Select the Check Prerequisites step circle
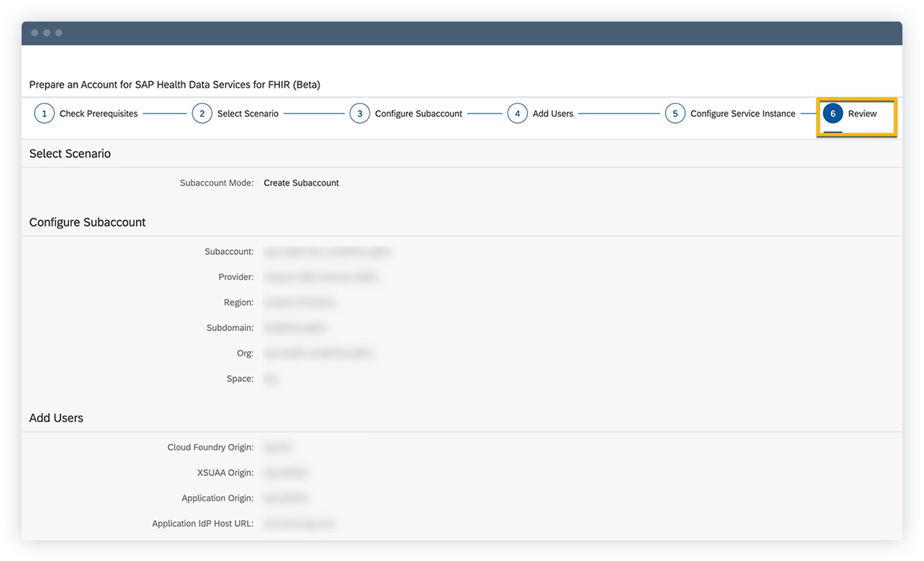The image size is (924, 561). [x=44, y=113]
